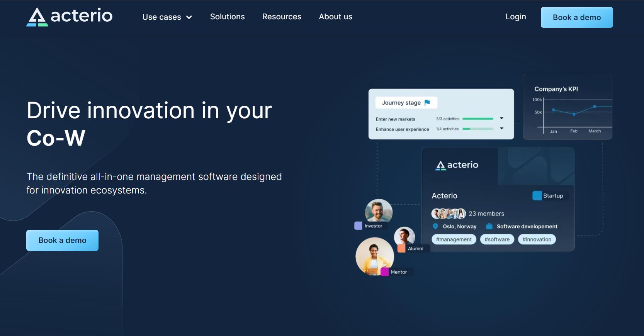
Task: Click the 100k axis label on the KPI chart
Action: coord(537,100)
